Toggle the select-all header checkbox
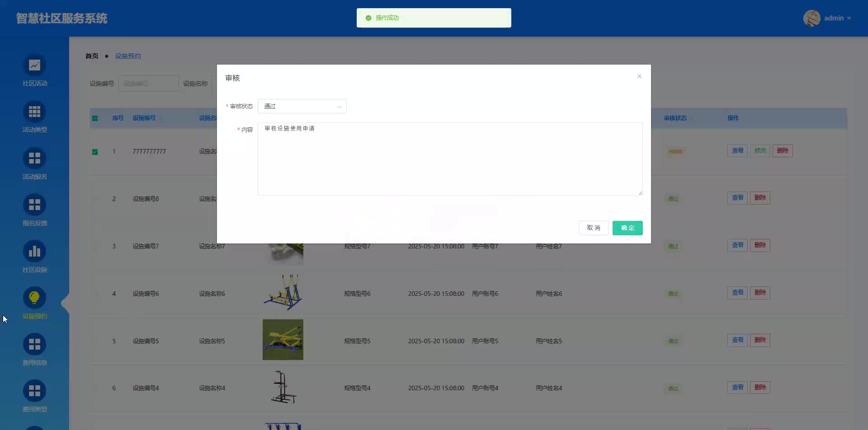Screen dimensions: 868x430 (x=95, y=118)
